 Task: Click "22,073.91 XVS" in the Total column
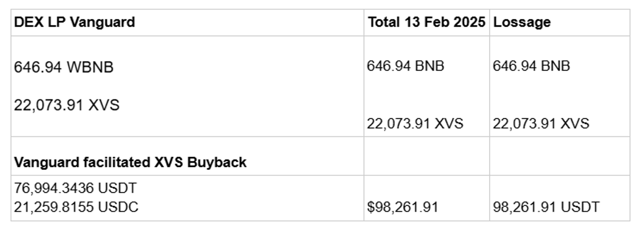click(x=415, y=124)
